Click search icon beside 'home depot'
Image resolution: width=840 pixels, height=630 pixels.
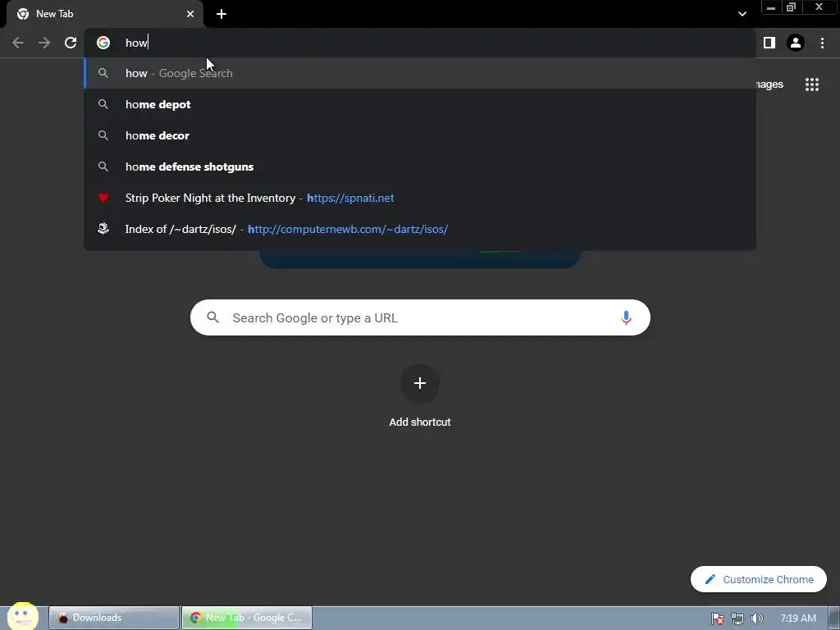tap(103, 104)
